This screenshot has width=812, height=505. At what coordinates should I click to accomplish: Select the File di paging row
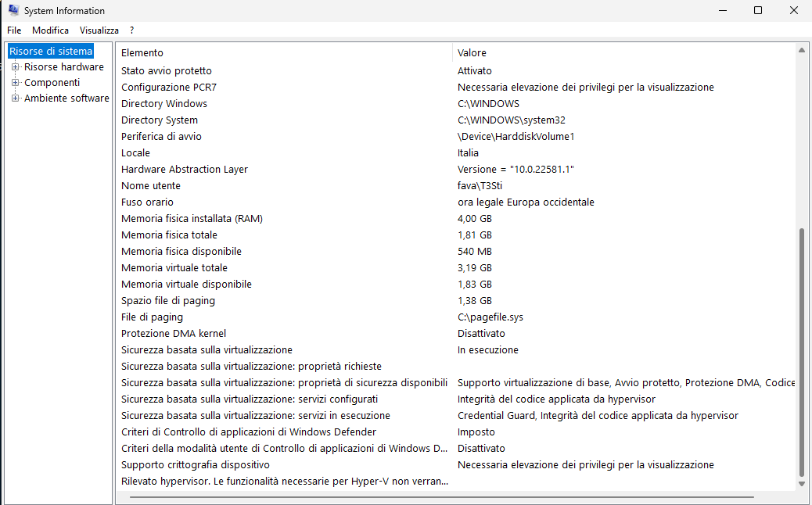click(x=456, y=317)
